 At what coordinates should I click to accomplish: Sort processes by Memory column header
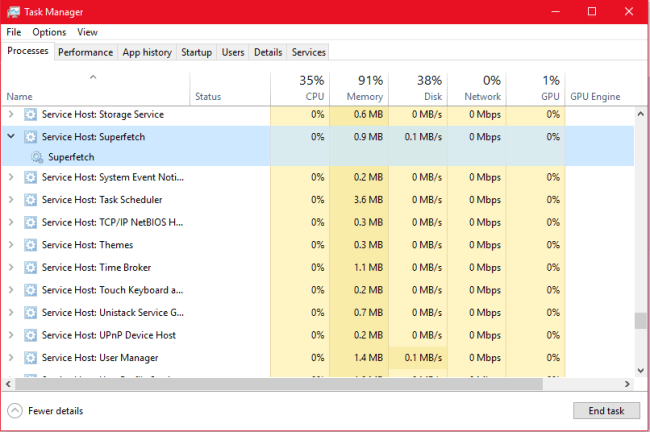tap(359, 89)
